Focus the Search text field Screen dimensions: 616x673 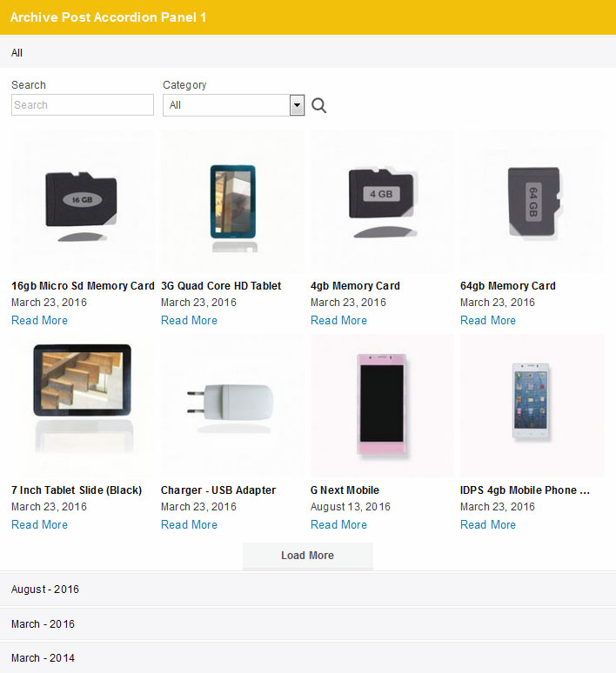tap(83, 104)
